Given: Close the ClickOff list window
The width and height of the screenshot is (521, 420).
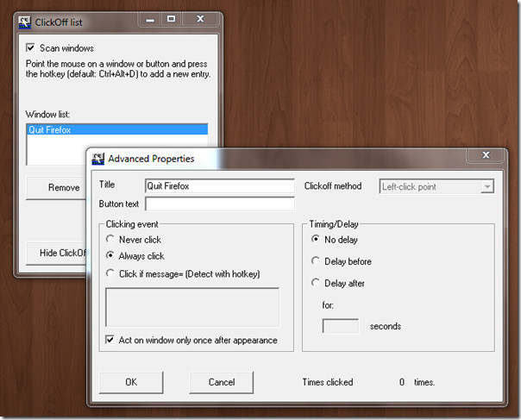Looking at the screenshot, I should pyautogui.click(x=200, y=19).
